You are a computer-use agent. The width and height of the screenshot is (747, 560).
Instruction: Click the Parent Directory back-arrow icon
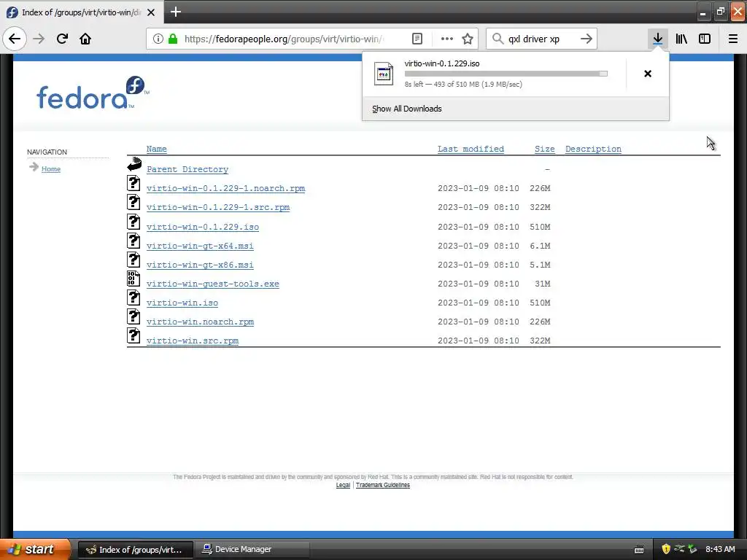coord(134,164)
